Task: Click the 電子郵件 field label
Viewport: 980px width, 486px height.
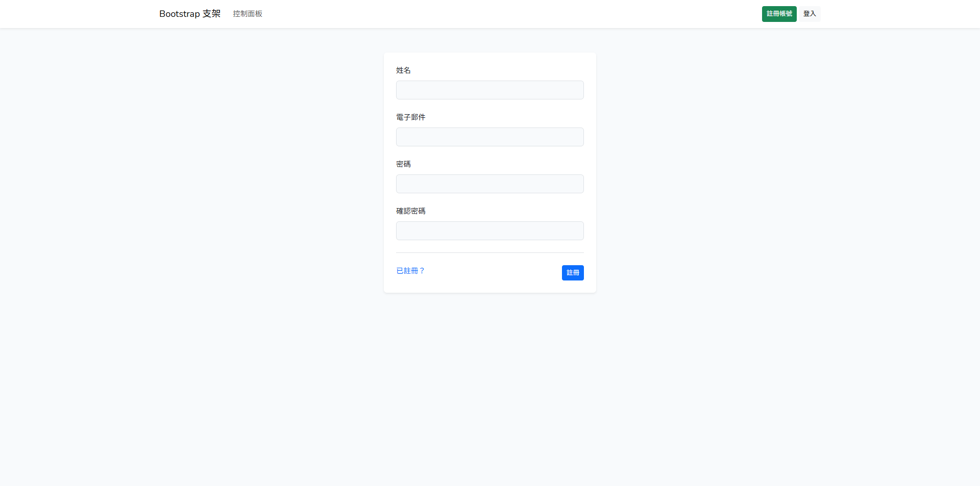Action: coord(411,117)
